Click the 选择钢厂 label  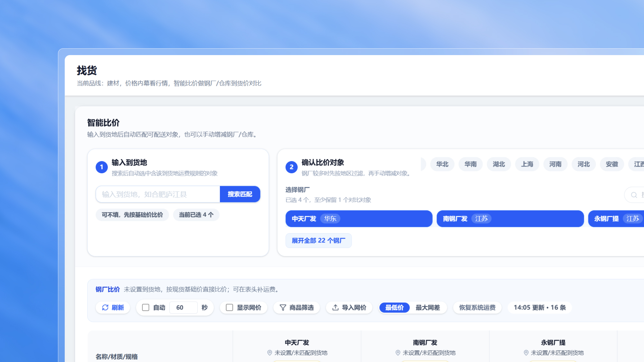[298, 190]
